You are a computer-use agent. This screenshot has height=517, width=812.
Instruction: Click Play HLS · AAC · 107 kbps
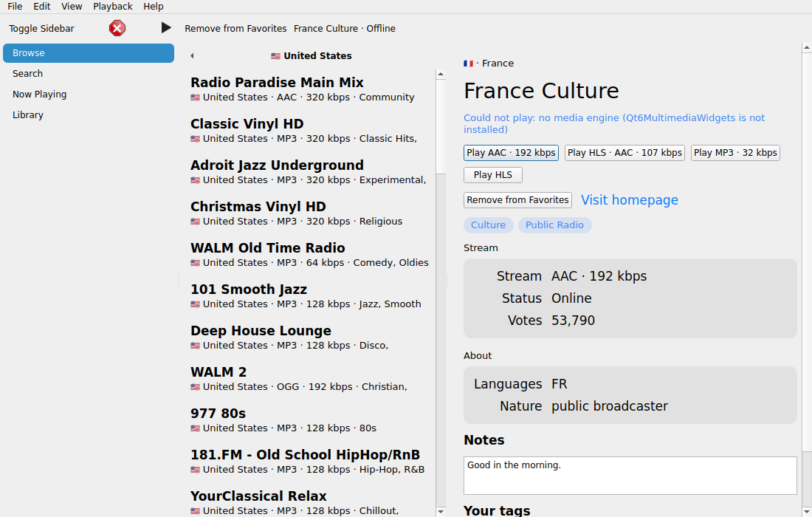coord(625,153)
